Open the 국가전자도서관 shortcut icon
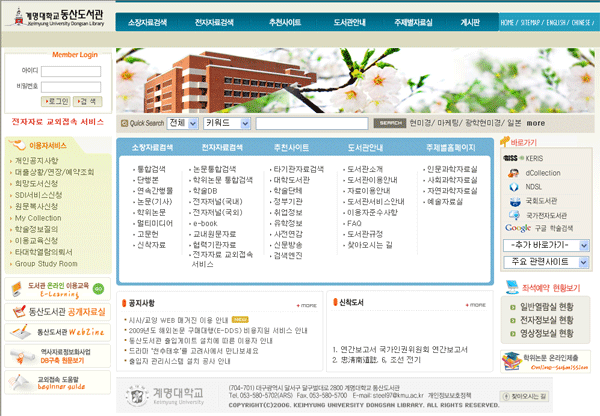The width and height of the screenshot is (600, 416). pos(514,215)
